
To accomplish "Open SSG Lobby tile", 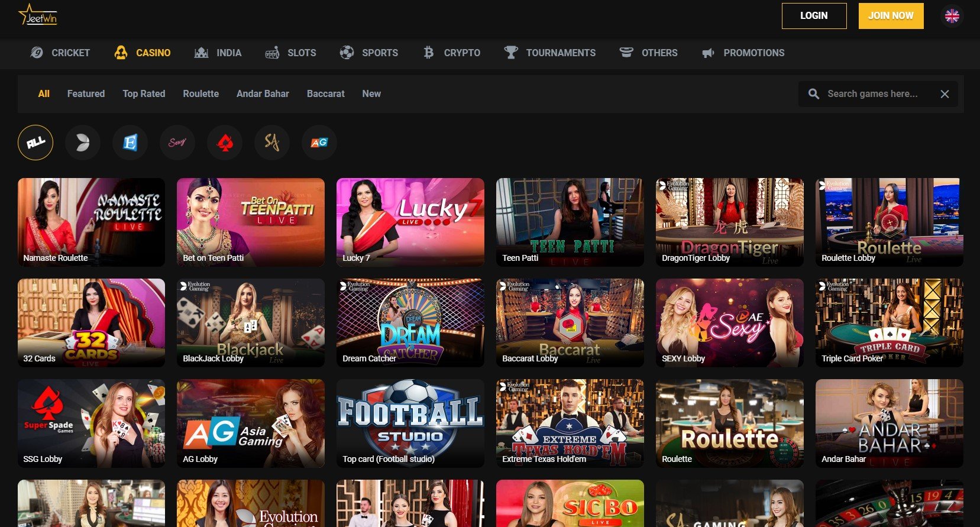I will 91,423.
